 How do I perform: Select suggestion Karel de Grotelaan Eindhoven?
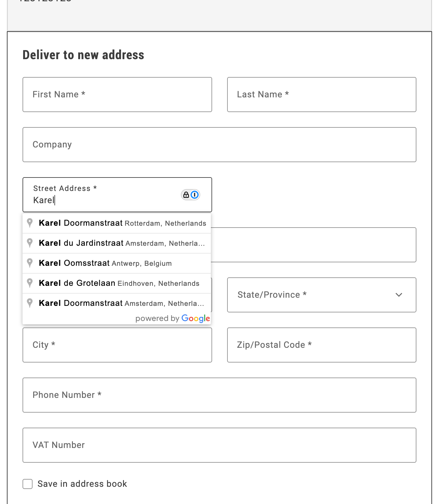[x=119, y=283]
